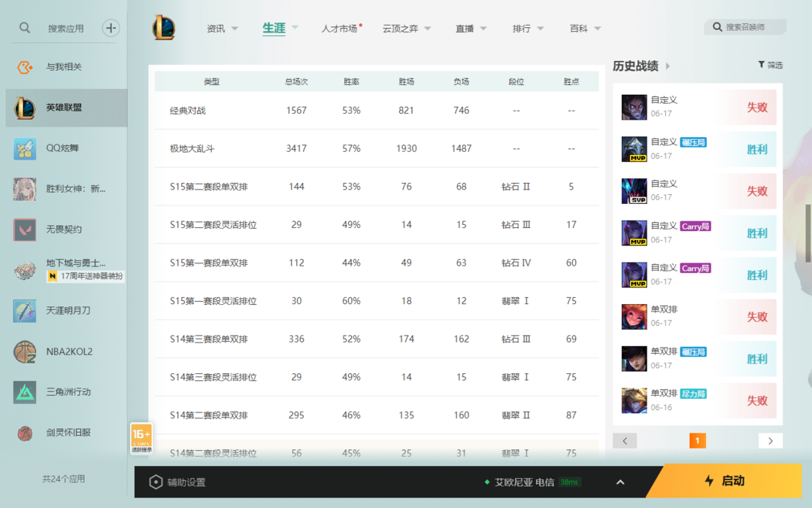This screenshot has width=812, height=508.
Task: Expand the 百科 dropdown menu
Action: point(597,29)
